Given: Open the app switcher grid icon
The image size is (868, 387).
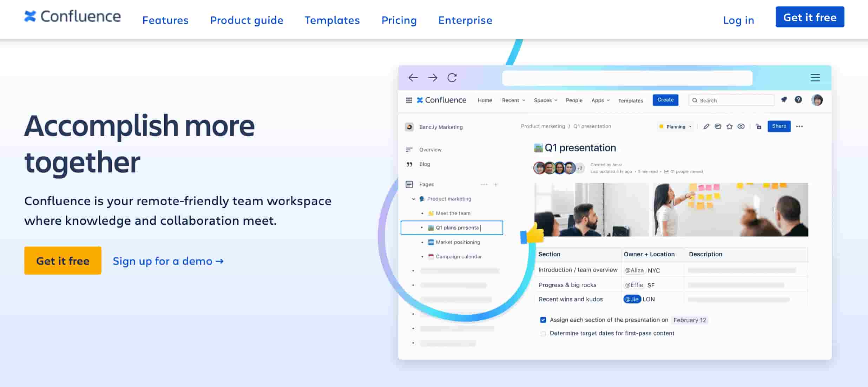Looking at the screenshot, I should (409, 100).
